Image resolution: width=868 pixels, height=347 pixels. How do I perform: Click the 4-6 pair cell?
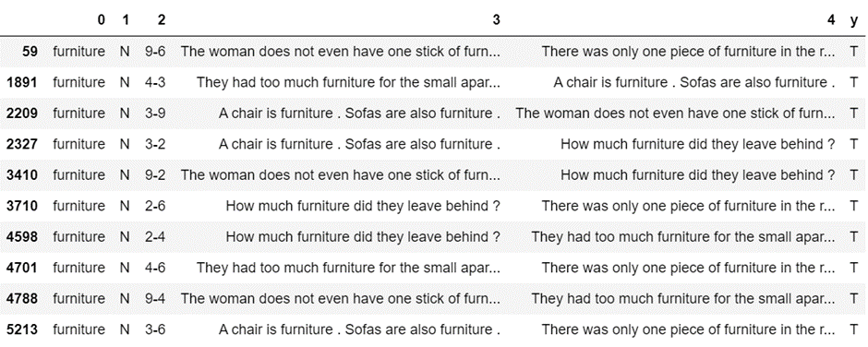(x=154, y=268)
